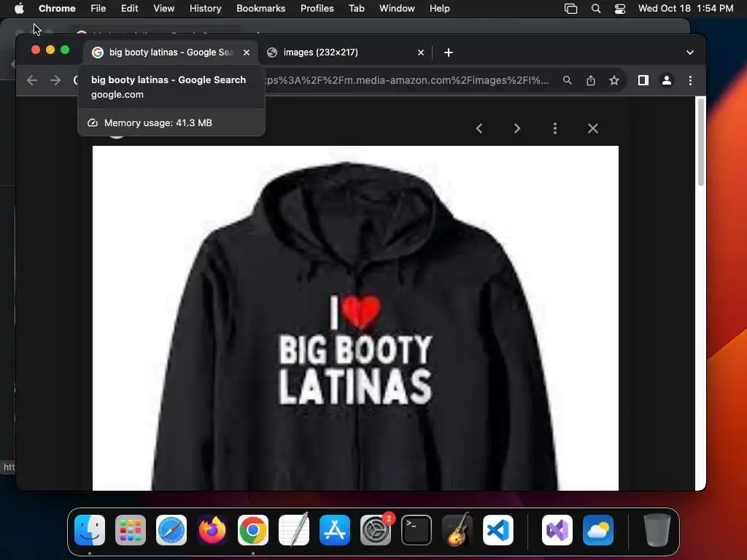
Task: Open System Settings from the Dock
Action: pyautogui.click(x=376, y=530)
